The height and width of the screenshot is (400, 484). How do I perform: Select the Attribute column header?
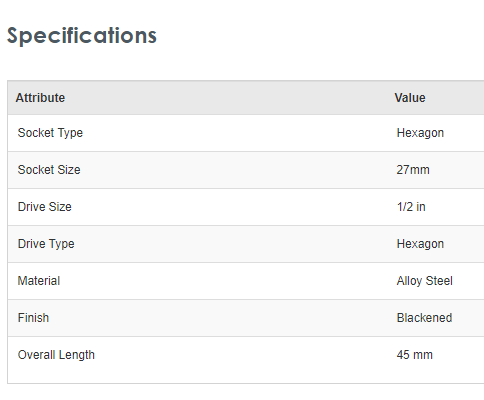pos(40,98)
